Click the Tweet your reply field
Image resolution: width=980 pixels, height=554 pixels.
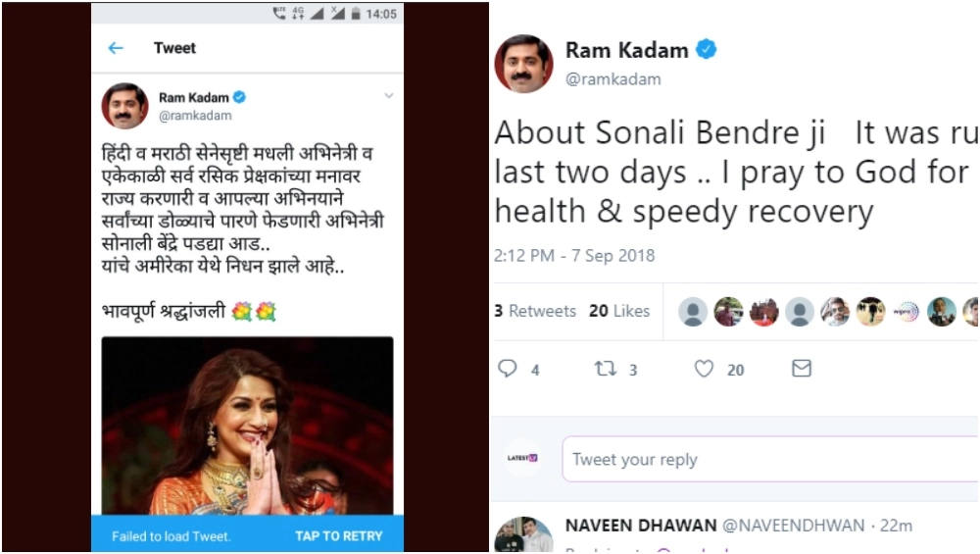click(x=769, y=459)
